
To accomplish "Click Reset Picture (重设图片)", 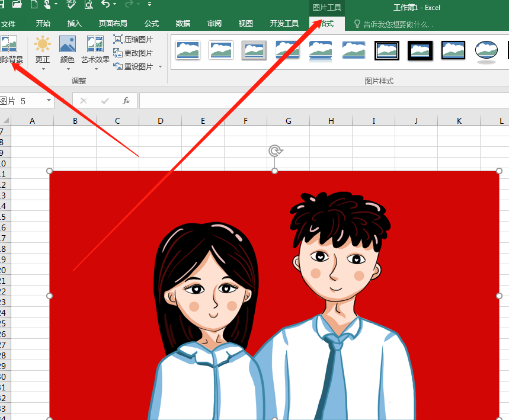I will (x=133, y=66).
